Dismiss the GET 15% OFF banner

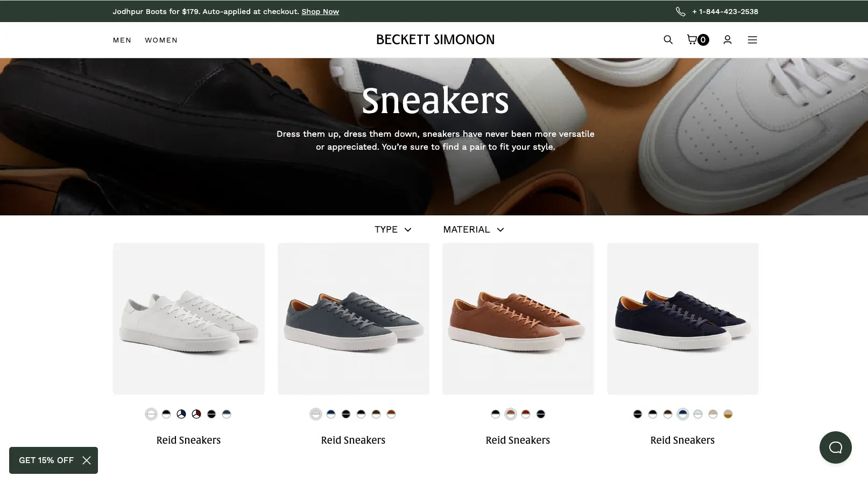pos(87,460)
